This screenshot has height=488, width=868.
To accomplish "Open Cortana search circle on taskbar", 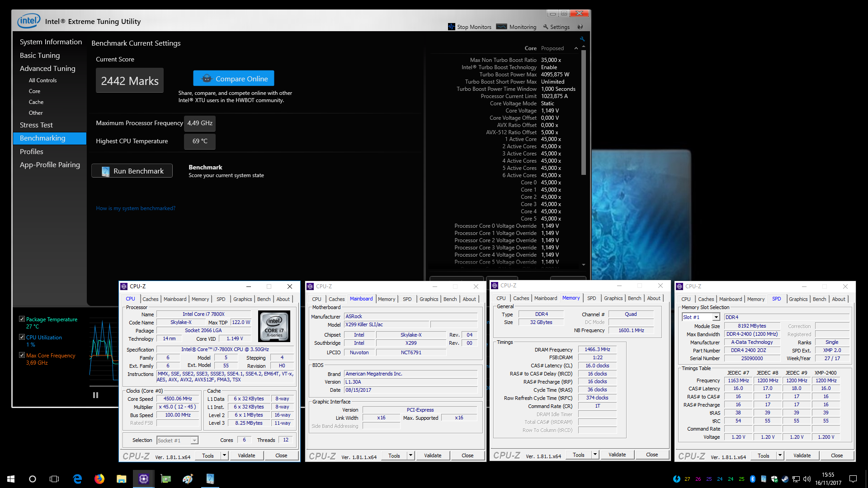I will pos(33,479).
